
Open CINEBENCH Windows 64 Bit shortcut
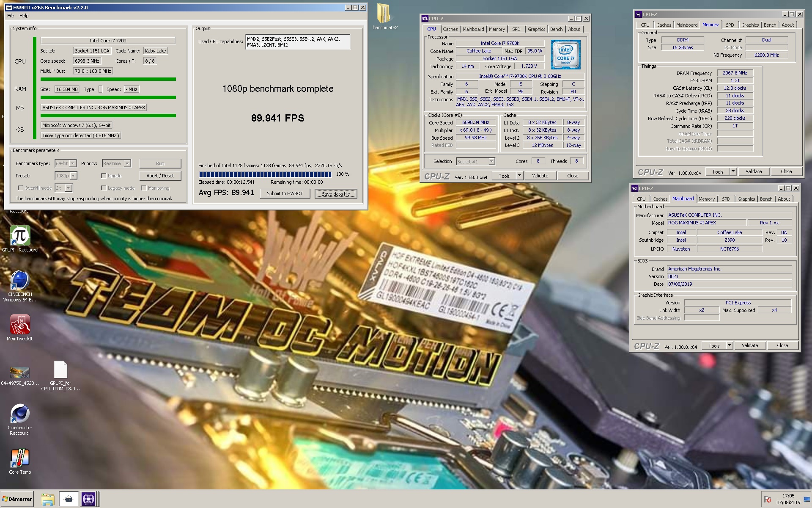coord(20,281)
